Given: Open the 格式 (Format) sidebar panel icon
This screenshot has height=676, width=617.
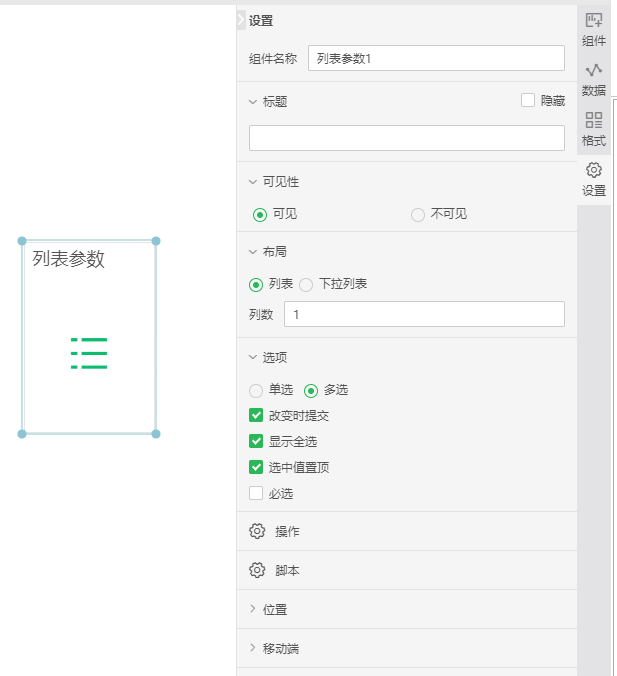Looking at the screenshot, I should pyautogui.click(x=594, y=129).
